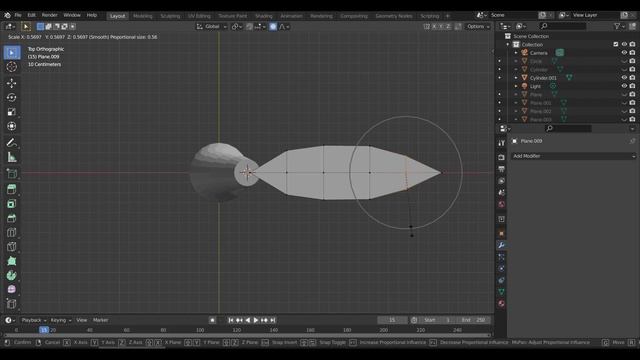Screen dimensions: 640x360
Task: Select the Extrude Region tool
Action: click(11, 189)
